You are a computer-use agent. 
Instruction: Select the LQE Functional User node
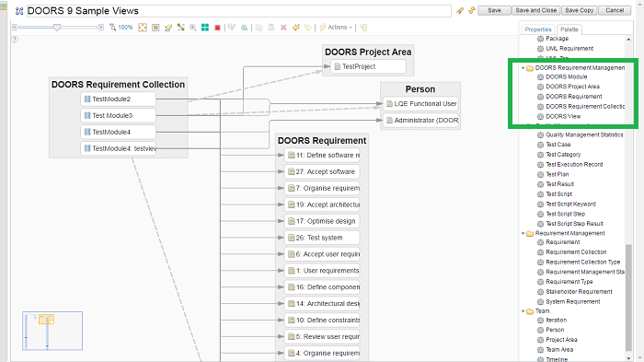pos(420,104)
